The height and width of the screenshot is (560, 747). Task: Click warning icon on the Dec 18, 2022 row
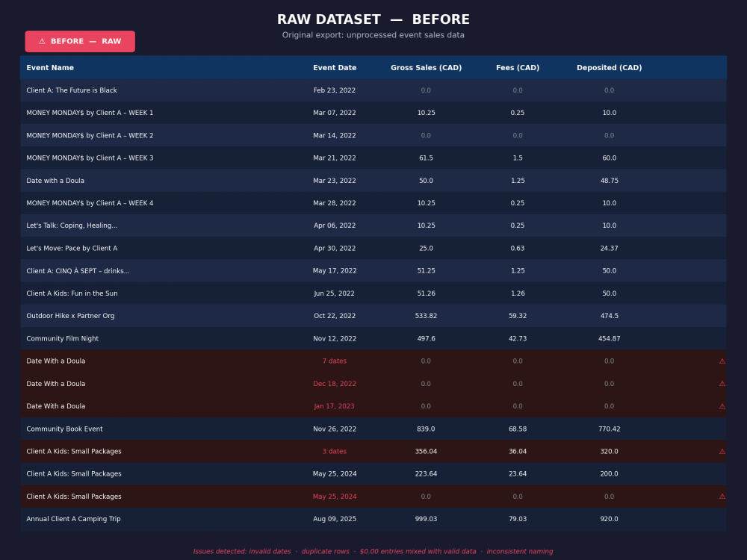(722, 383)
